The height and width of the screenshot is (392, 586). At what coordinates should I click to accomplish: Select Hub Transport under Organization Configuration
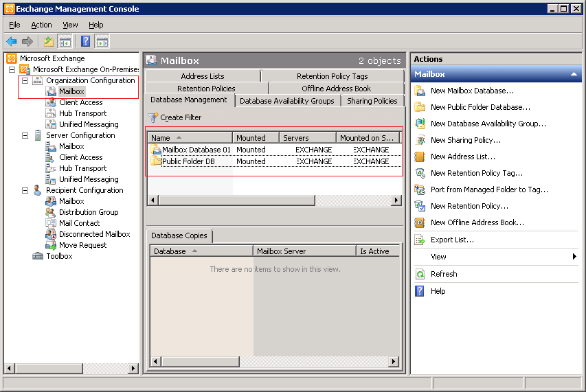pos(82,113)
